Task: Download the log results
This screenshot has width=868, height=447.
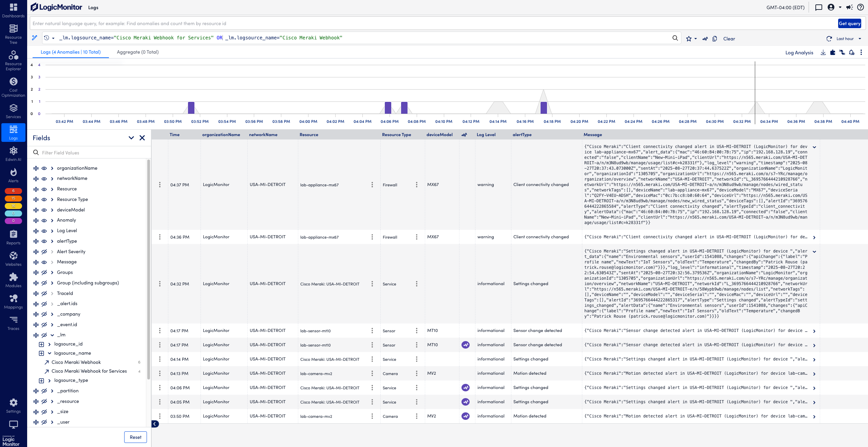Action: coord(823,53)
